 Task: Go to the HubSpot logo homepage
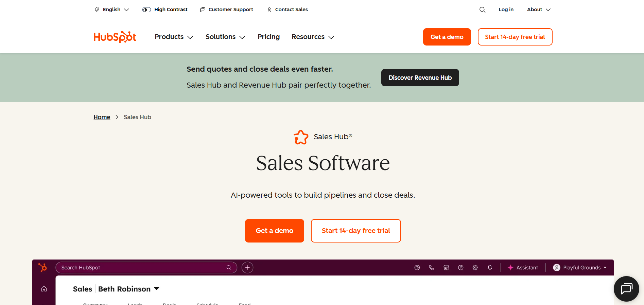[115, 37]
